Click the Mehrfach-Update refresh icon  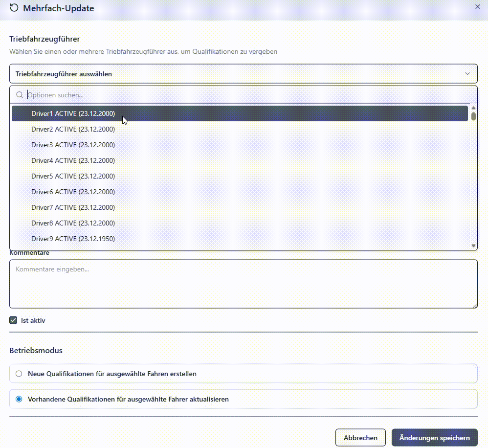point(14,8)
